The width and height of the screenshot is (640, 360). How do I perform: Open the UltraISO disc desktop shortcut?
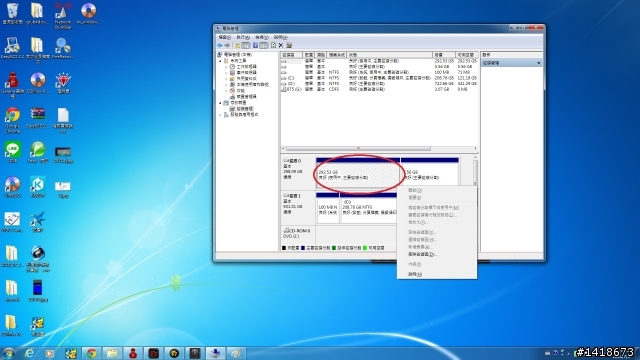pos(12,187)
